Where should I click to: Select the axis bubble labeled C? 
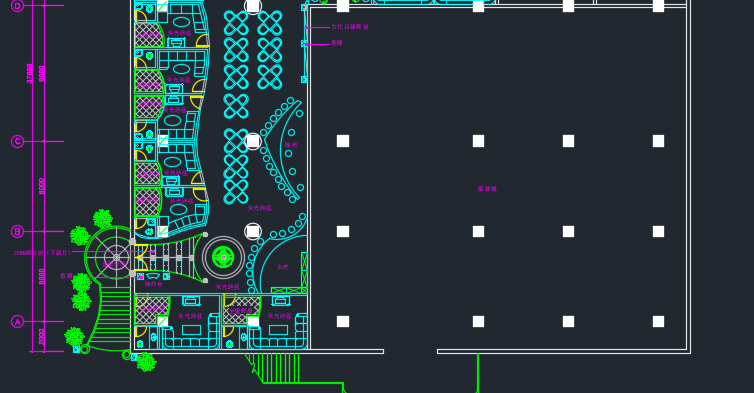tap(17, 141)
